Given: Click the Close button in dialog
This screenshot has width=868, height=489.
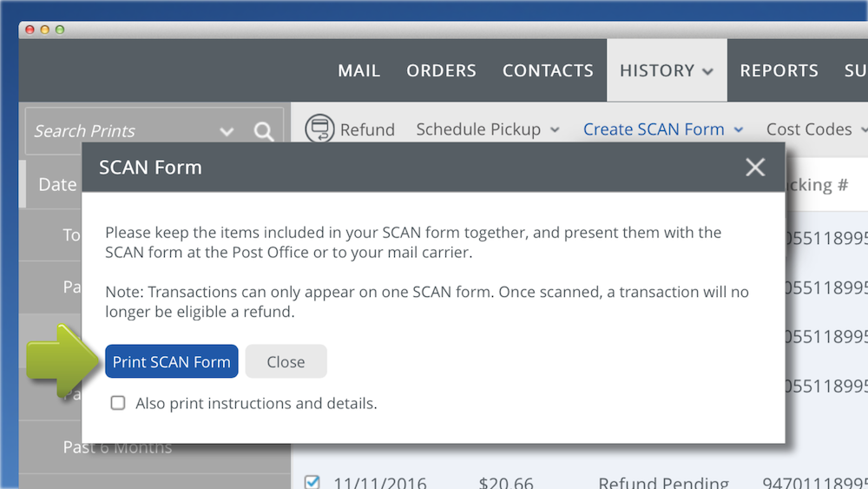Looking at the screenshot, I should (x=286, y=361).
